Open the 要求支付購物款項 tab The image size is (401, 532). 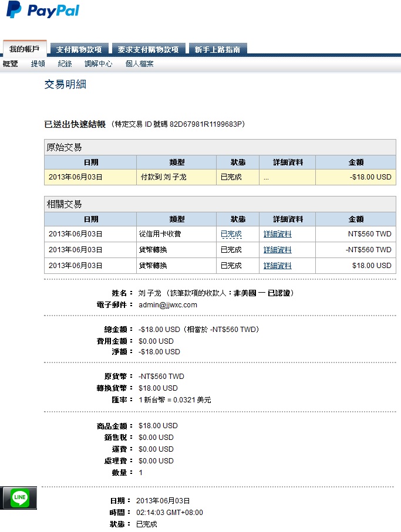(x=149, y=49)
